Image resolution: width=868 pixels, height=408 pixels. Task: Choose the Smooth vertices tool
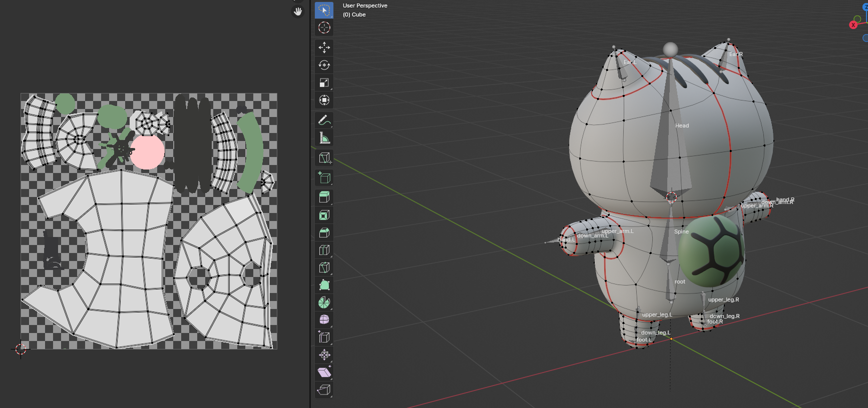(x=324, y=319)
